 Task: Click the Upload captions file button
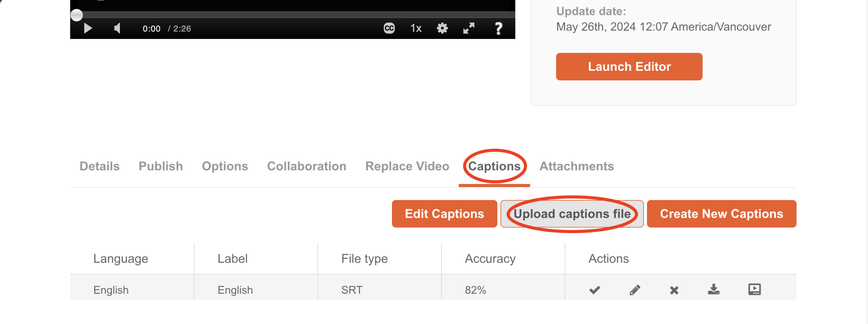click(572, 214)
